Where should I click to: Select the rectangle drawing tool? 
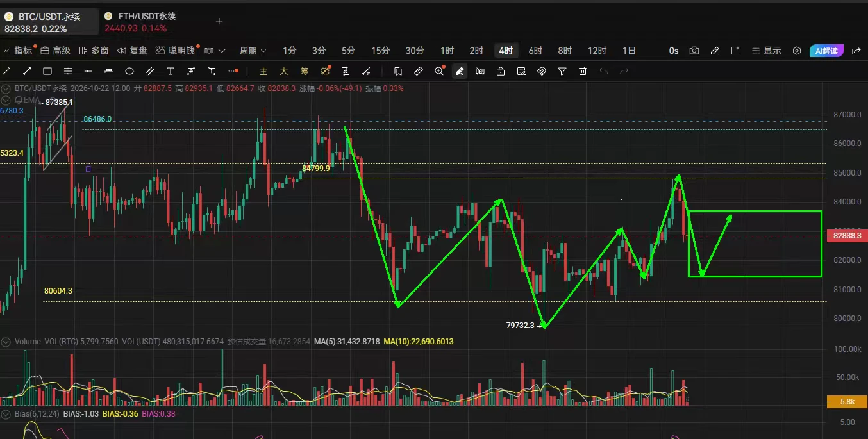pyautogui.click(x=47, y=71)
